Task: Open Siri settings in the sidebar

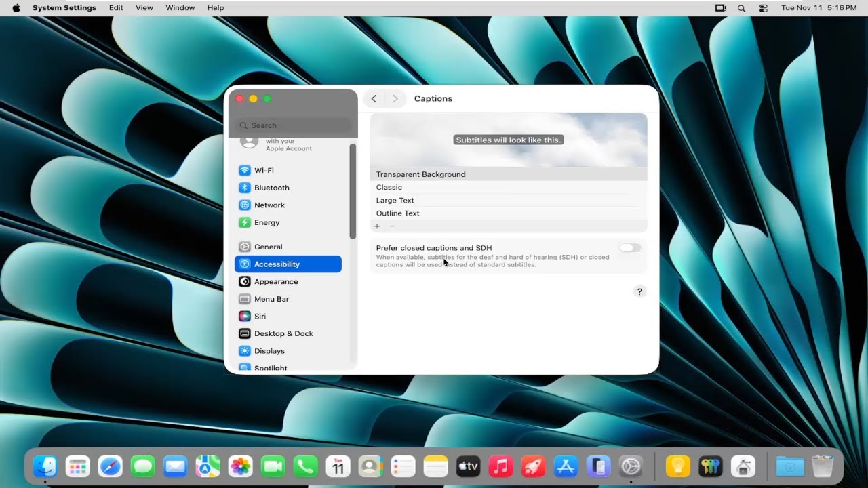Action: point(288,316)
